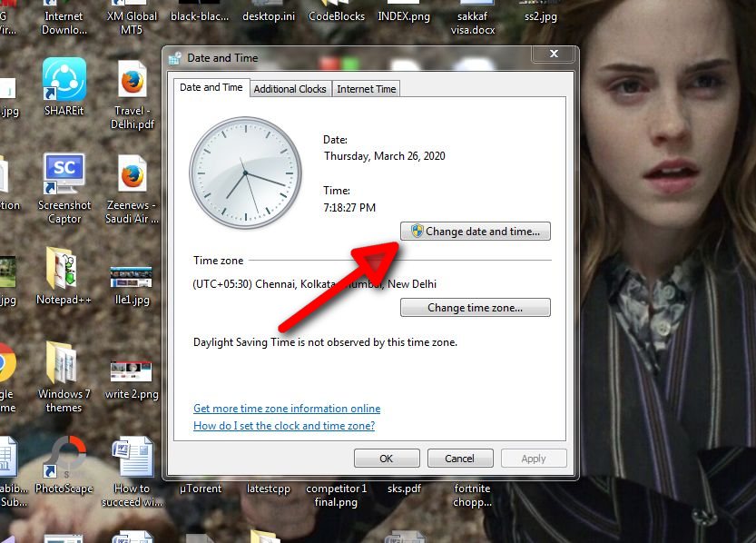
Task: Select the lle1.jpg image thumbnail
Action: [x=131, y=278]
